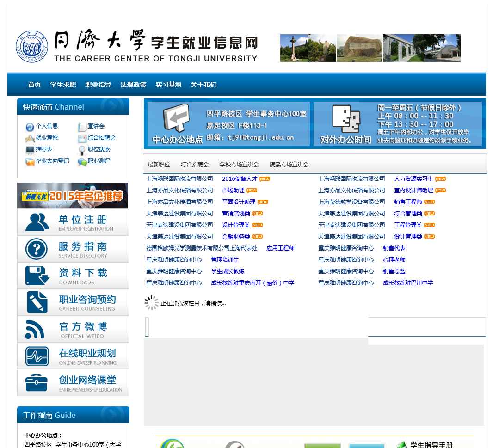Click the 在线职业规划 pulse monitor icon
493x448 pixels.
click(x=37, y=356)
